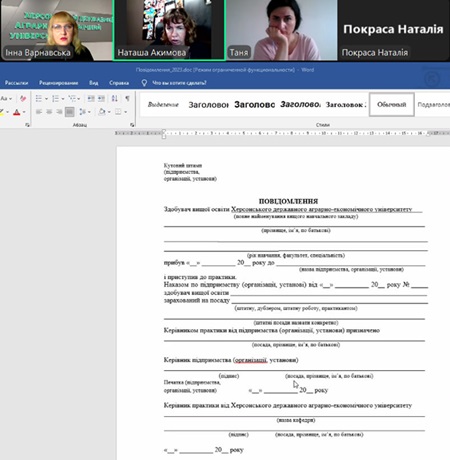
Task: Select the bold italic Заголовок style
Action: 300,105
